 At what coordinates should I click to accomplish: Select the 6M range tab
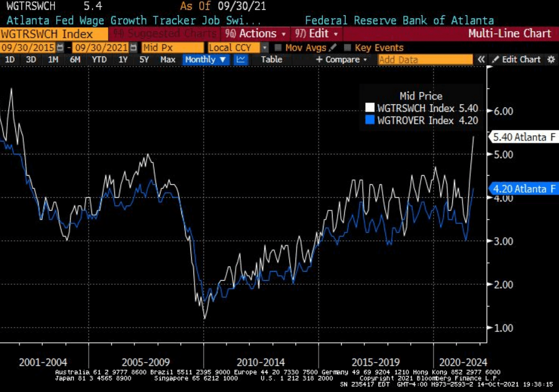point(75,60)
